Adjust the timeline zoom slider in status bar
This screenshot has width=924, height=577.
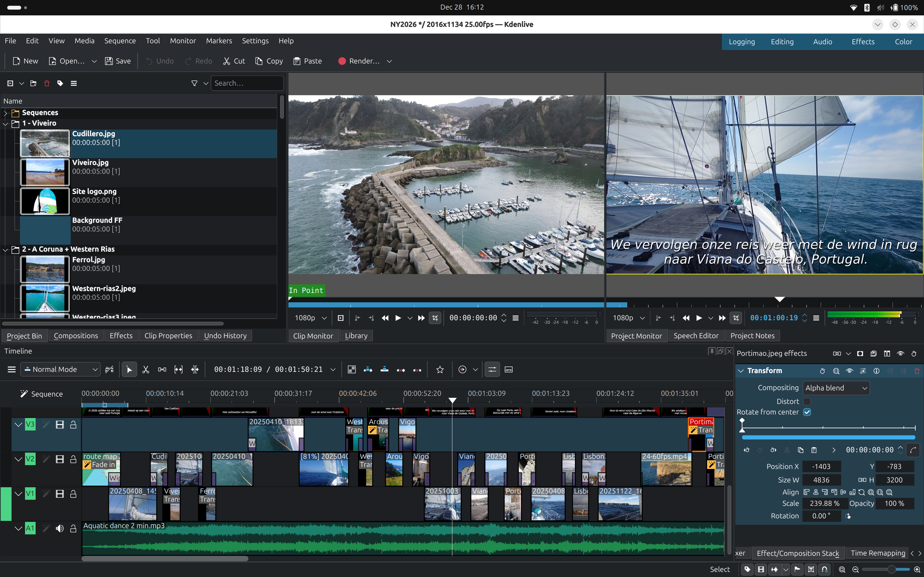891,569
